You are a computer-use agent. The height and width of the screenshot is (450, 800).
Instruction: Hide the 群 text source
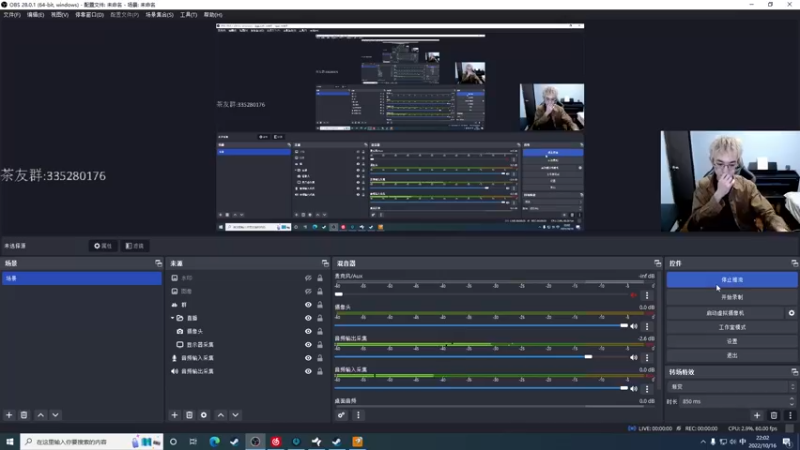(x=308, y=305)
